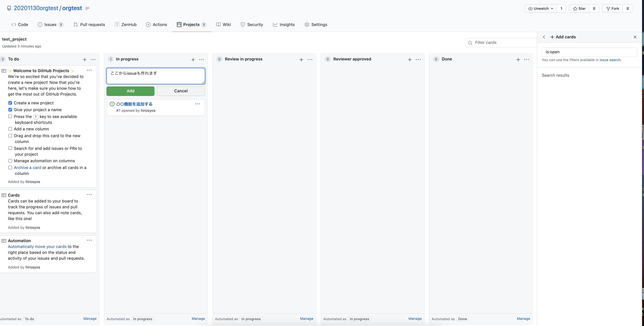
Task: Add a card to the Done column
Action: (x=518, y=60)
